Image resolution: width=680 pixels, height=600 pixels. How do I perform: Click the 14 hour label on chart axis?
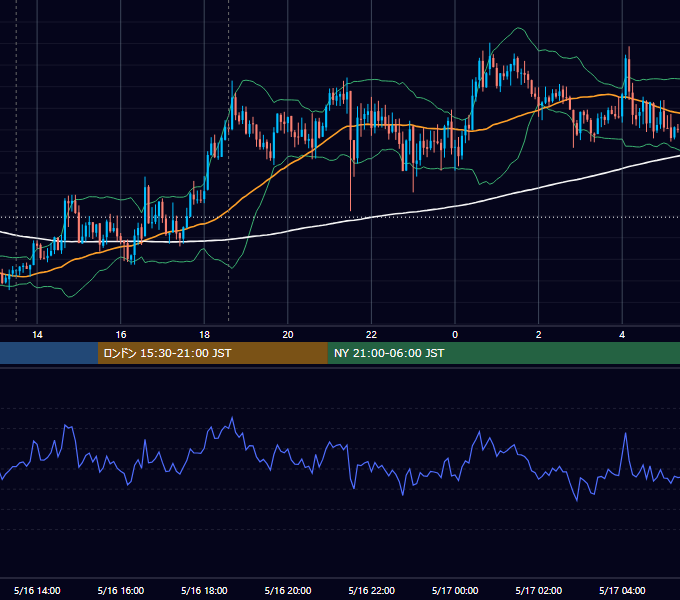[37, 335]
